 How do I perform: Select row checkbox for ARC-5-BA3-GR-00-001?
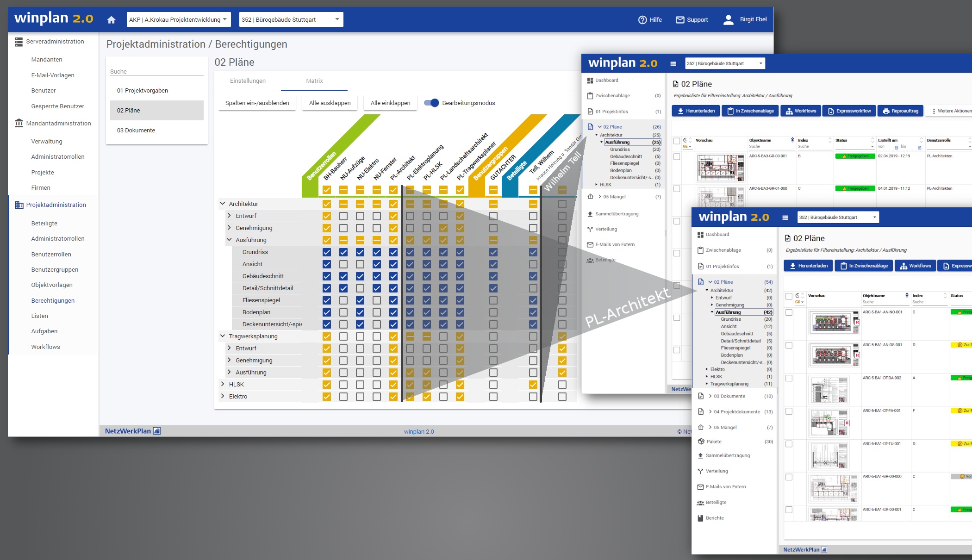click(x=677, y=156)
